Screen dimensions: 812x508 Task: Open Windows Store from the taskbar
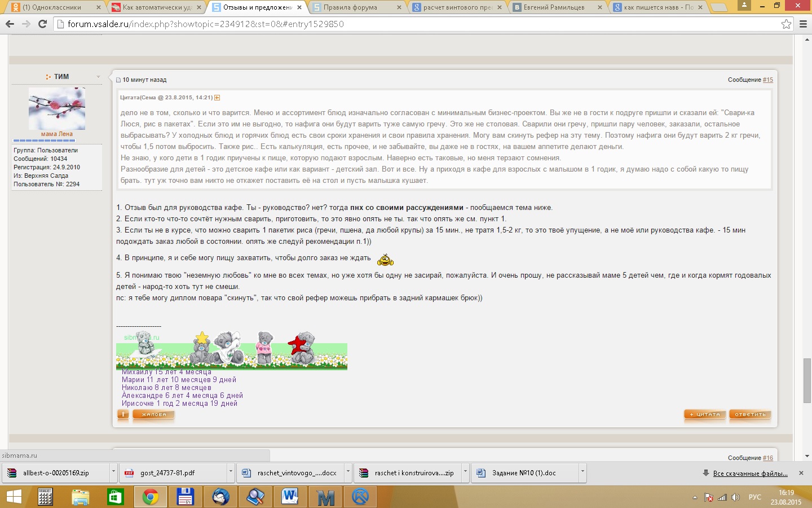point(116,497)
